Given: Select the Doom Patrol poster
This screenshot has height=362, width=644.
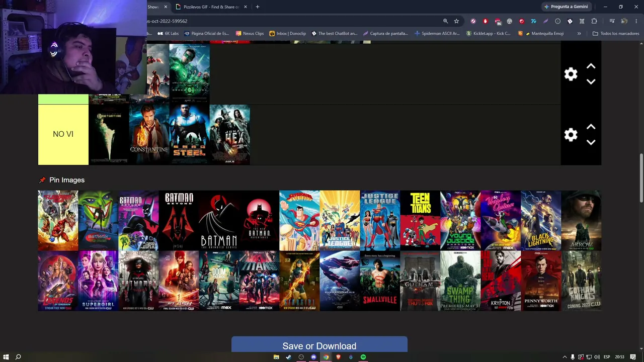Looking at the screenshot, I should (x=219, y=281).
